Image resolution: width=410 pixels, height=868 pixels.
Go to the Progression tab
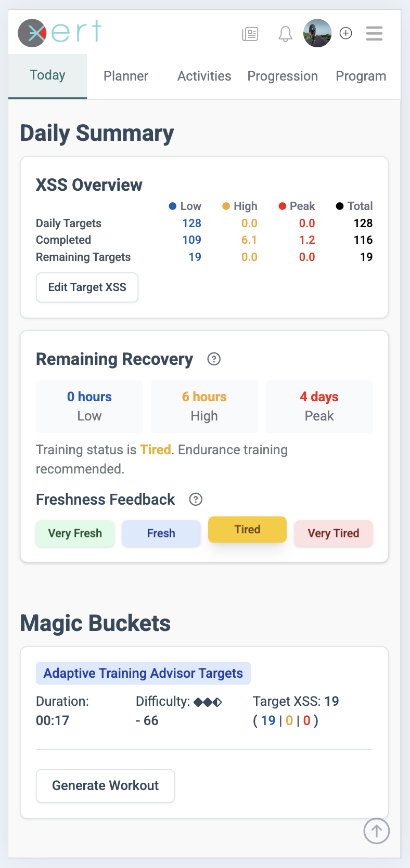[283, 76]
